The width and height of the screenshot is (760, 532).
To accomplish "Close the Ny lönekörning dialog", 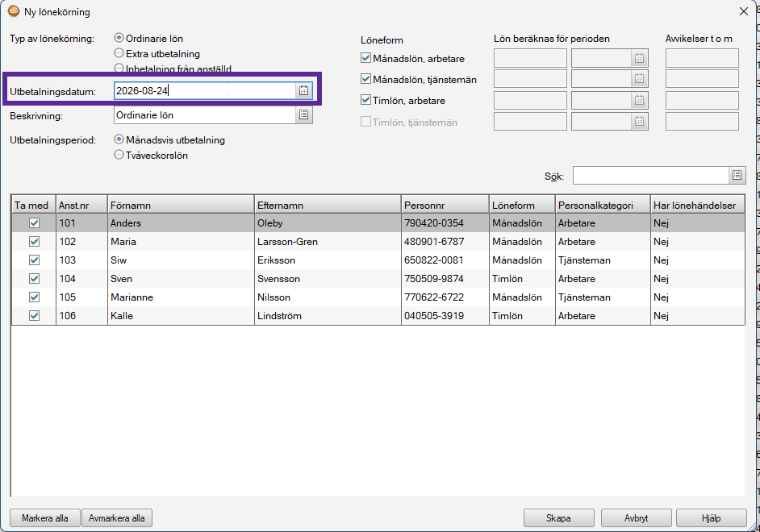I will click(744, 11).
